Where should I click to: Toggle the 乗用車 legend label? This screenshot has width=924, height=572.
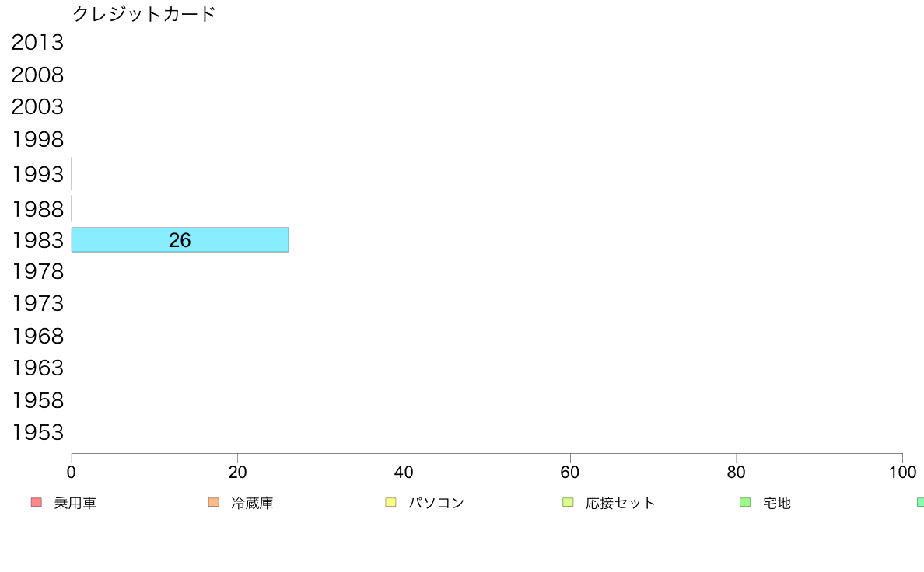75,503
